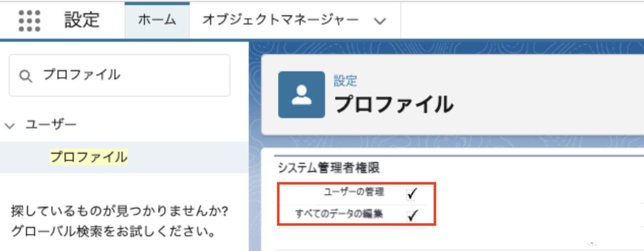
Task: Collapse the ユーザー section chevron
Action: (x=9, y=125)
